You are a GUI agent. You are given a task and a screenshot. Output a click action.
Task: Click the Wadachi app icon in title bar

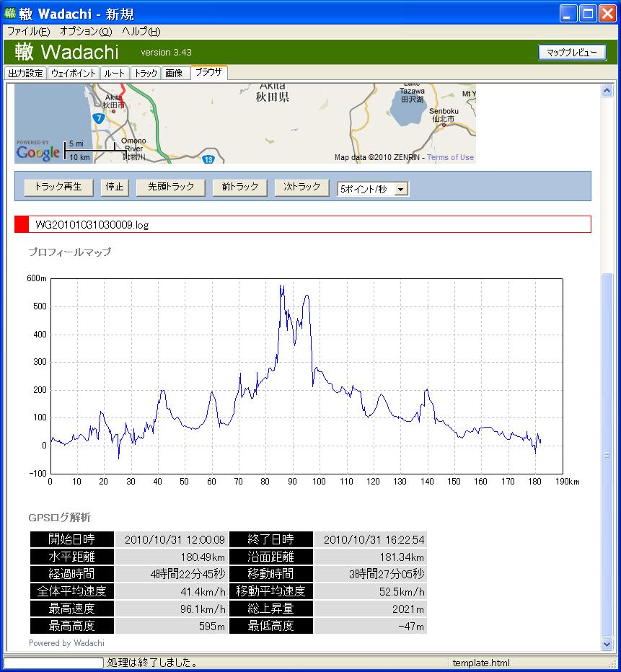[9, 13]
